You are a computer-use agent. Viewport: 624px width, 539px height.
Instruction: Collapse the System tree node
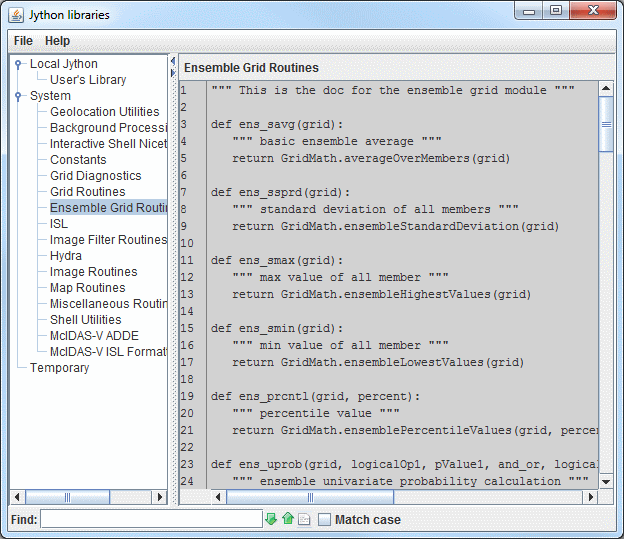[18, 96]
